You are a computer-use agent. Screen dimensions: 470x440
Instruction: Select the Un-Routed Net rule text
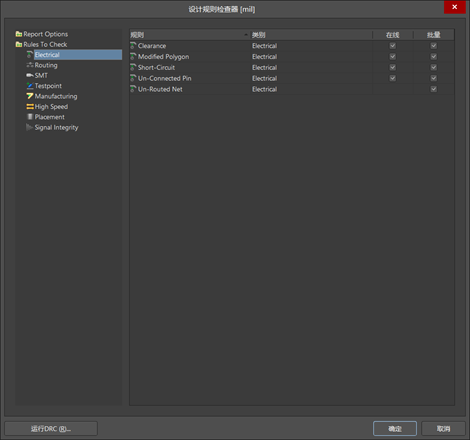[x=160, y=89]
